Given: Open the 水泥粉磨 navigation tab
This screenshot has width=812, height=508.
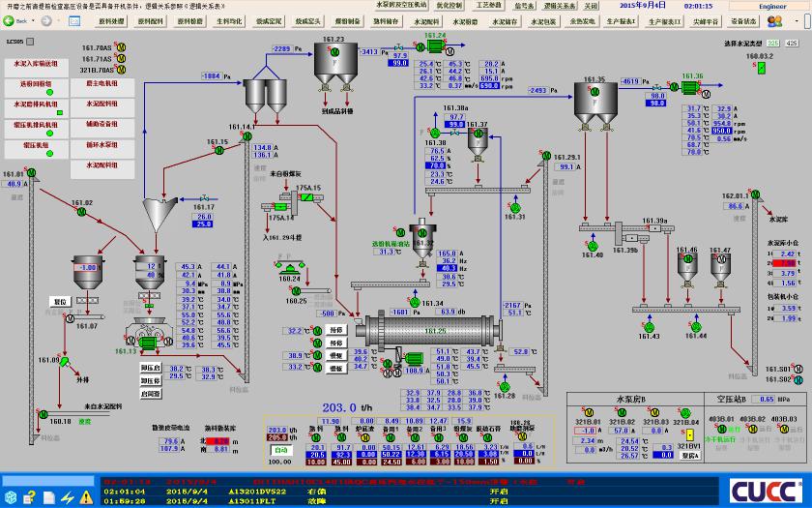Looking at the screenshot, I should pos(462,19).
